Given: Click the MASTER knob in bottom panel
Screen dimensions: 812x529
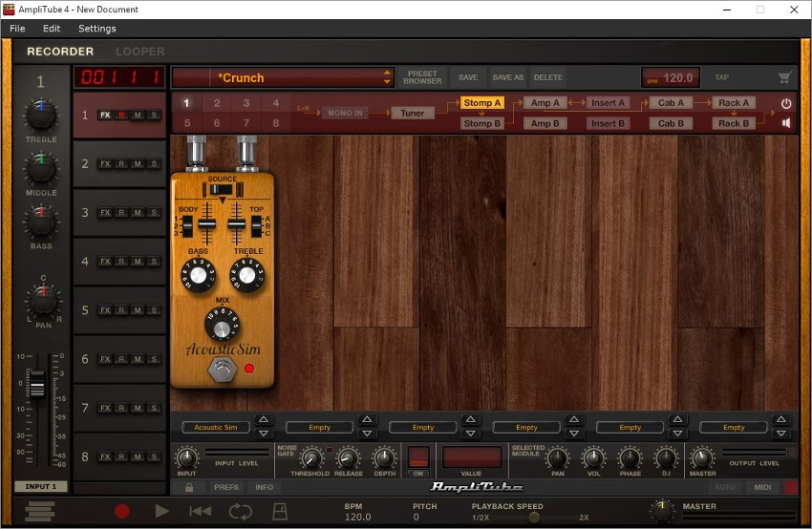Looking at the screenshot, I should (x=702, y=458).
